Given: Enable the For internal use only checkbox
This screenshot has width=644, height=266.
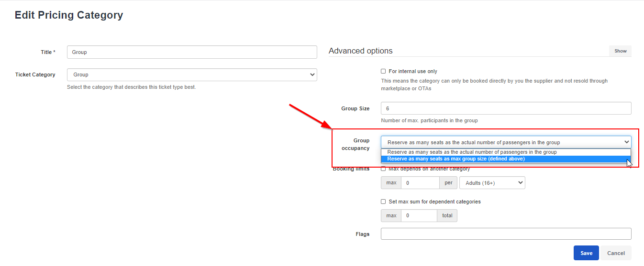Looking at the screenshot, I should point(383,71).
